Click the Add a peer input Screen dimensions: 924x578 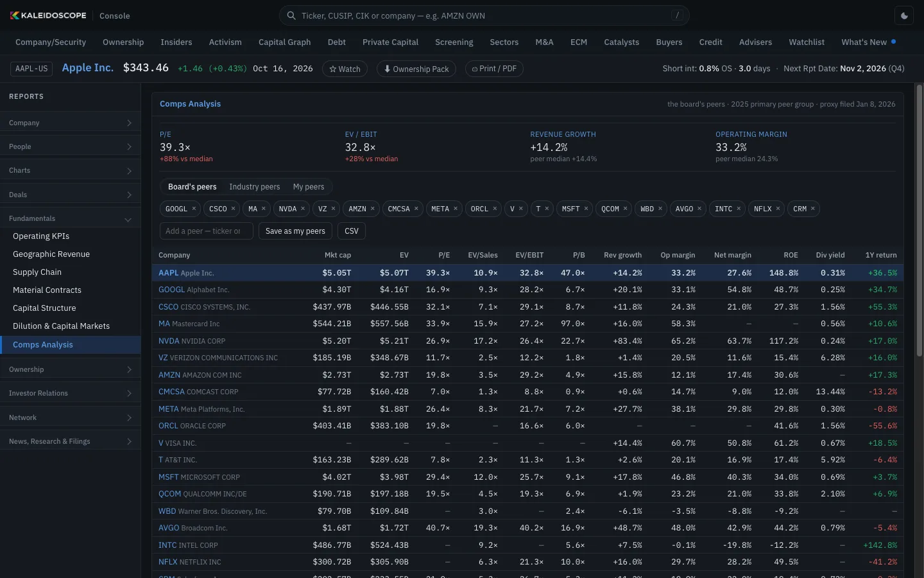coord(206,231)
